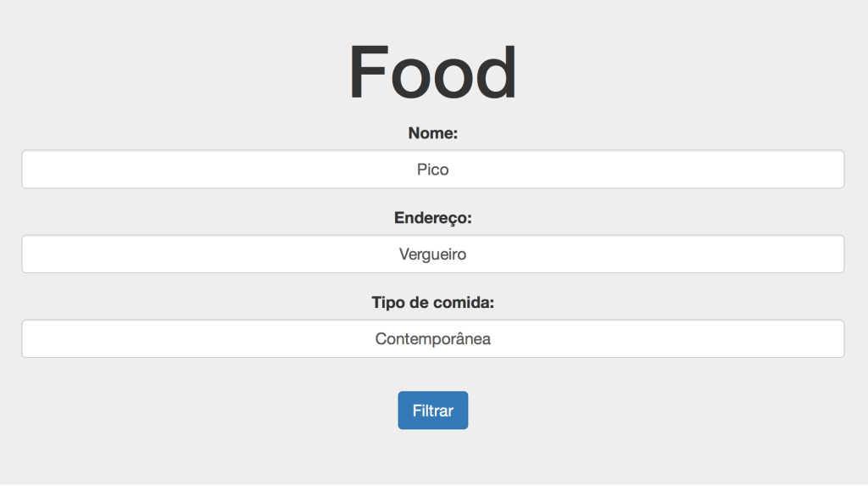Activate the field containing 'Vergueiro'
Image resolution: width=868 pixels, height=486 pixels.
coord(432,254)
